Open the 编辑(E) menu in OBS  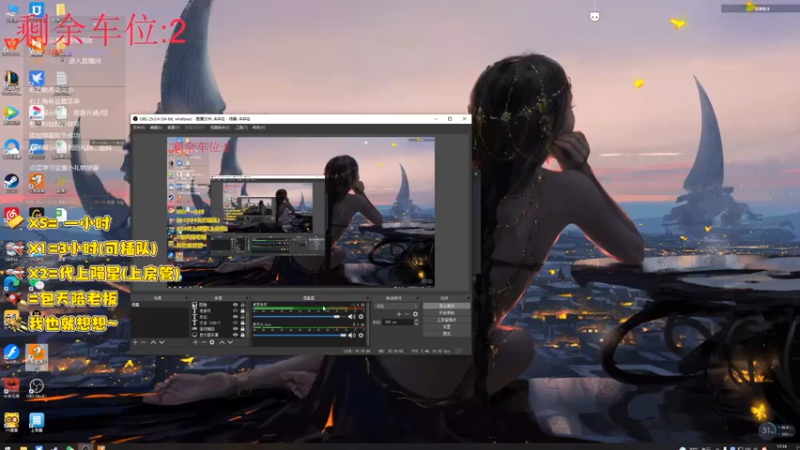(156, 128)
